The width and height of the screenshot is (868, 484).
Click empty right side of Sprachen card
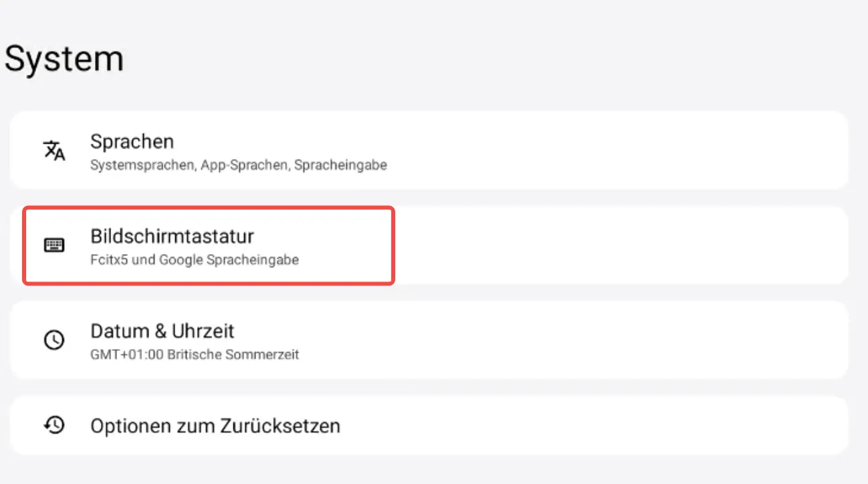635,150
